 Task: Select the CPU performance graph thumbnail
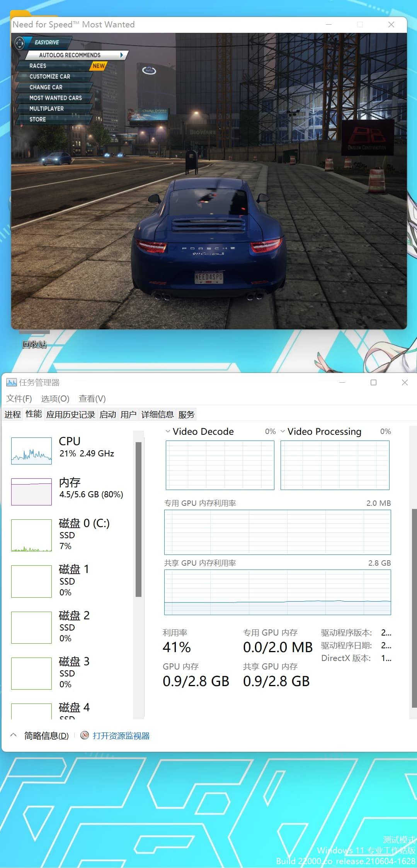pos(31,451)
